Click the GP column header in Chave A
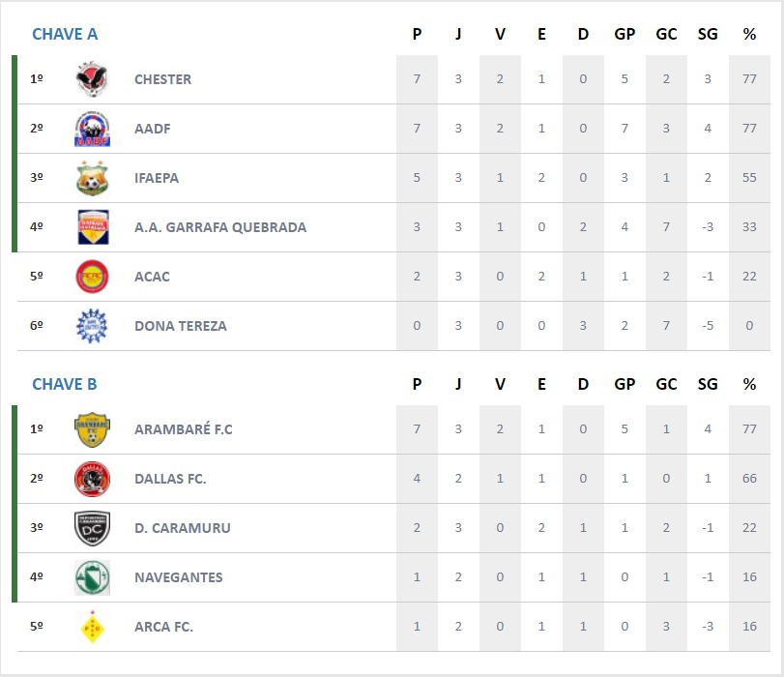The height and width of the screenshot is (677, 784). 624,34
